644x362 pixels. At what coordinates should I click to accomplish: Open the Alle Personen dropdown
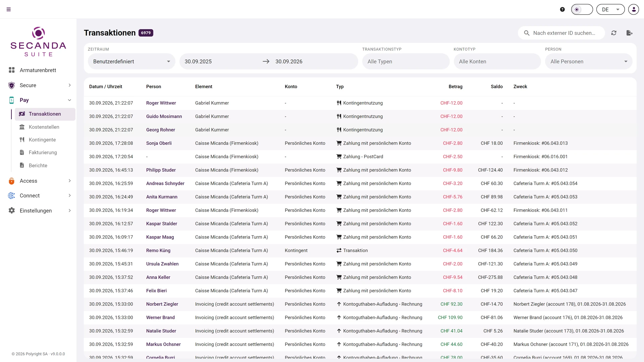(589, 61)
